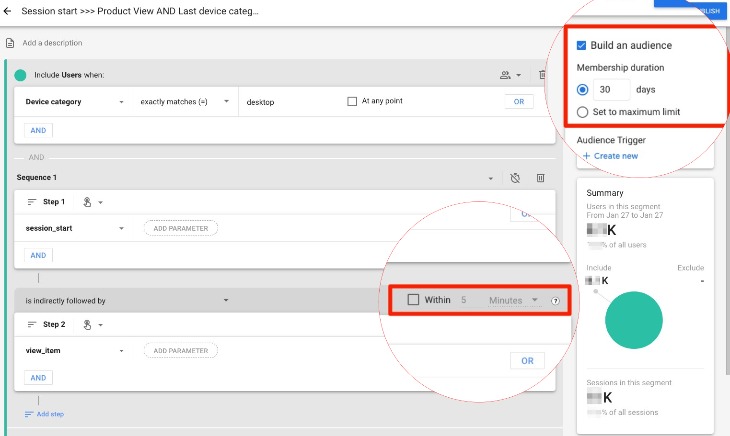Click Sessions in this segment text
Viewport: 730px width, 436px height.
pos(629,382)
